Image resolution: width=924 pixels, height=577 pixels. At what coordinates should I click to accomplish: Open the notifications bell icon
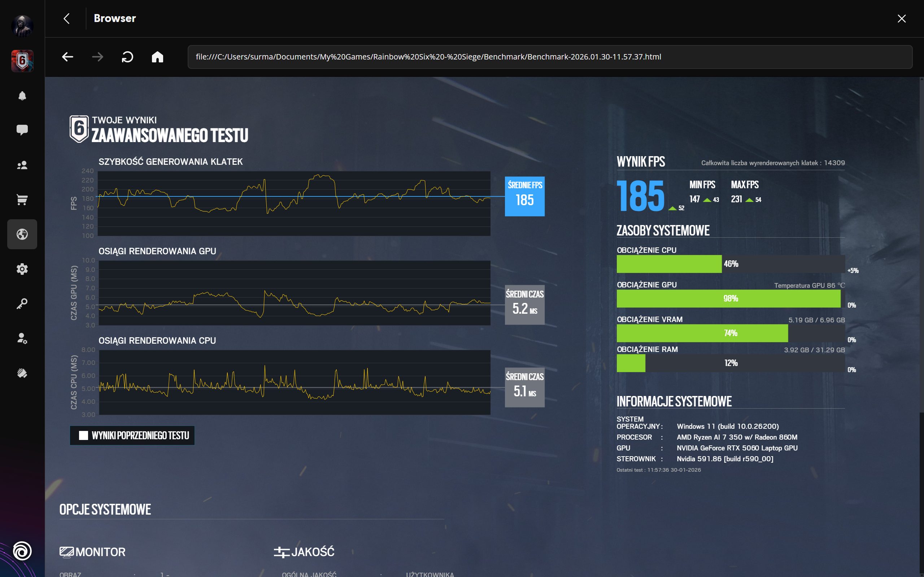click(22, 96)
